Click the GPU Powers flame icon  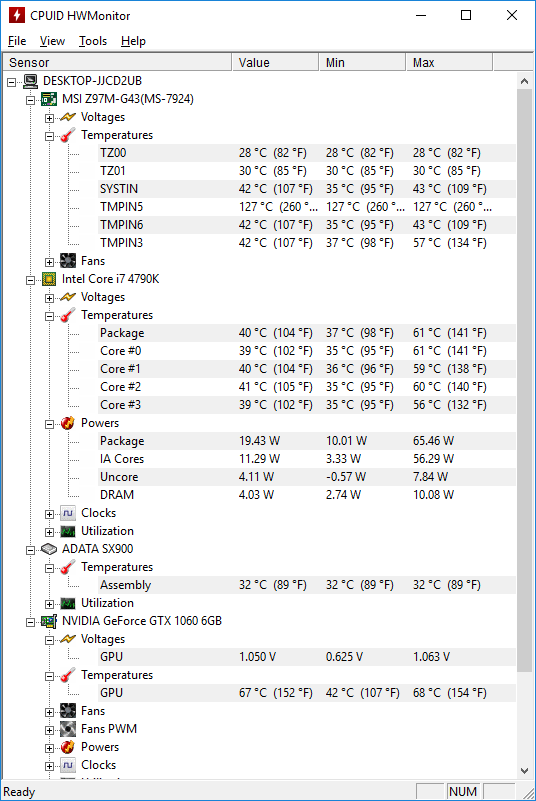(x=68, y=747)
